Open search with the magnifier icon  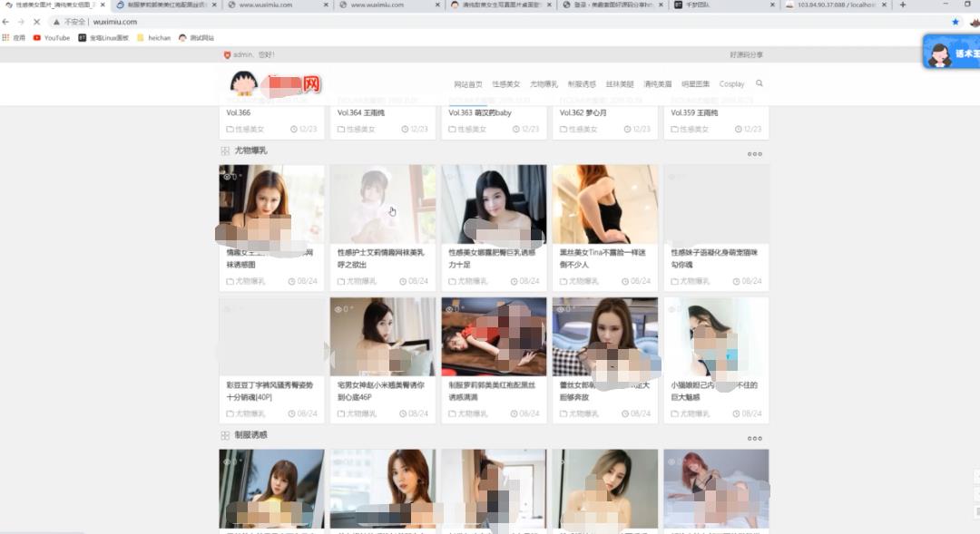click(759, 83)
